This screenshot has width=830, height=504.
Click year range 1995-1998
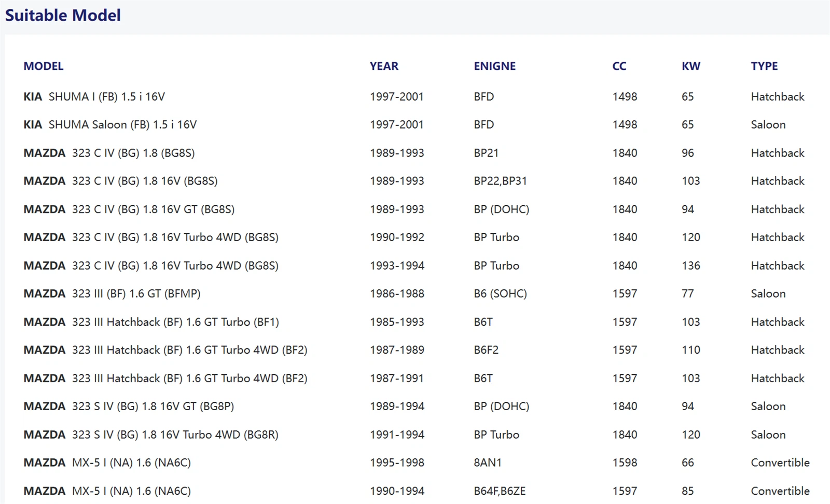pyautogui.click(x=397, y=463)
